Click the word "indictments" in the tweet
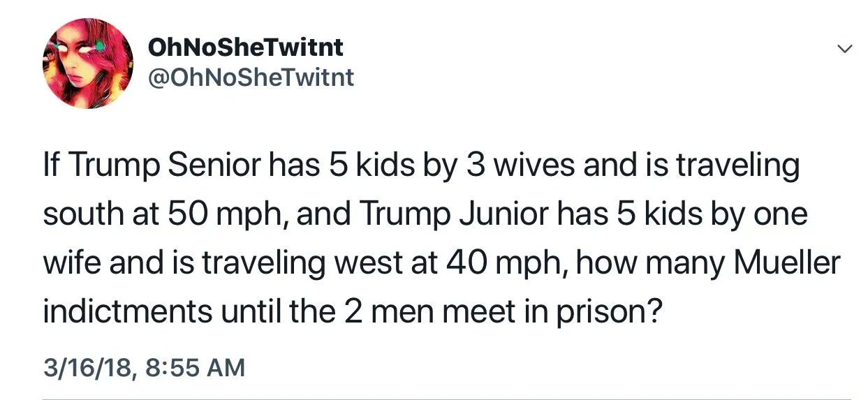 tap(127, 311)
